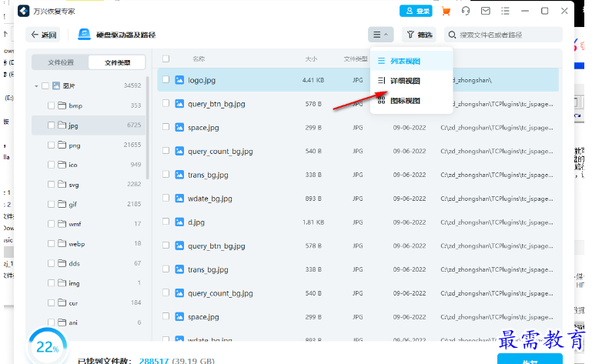The image size is (592, 364).
Task: Choose 图标视图 from the view menu
Action: [x=405, y=101]
